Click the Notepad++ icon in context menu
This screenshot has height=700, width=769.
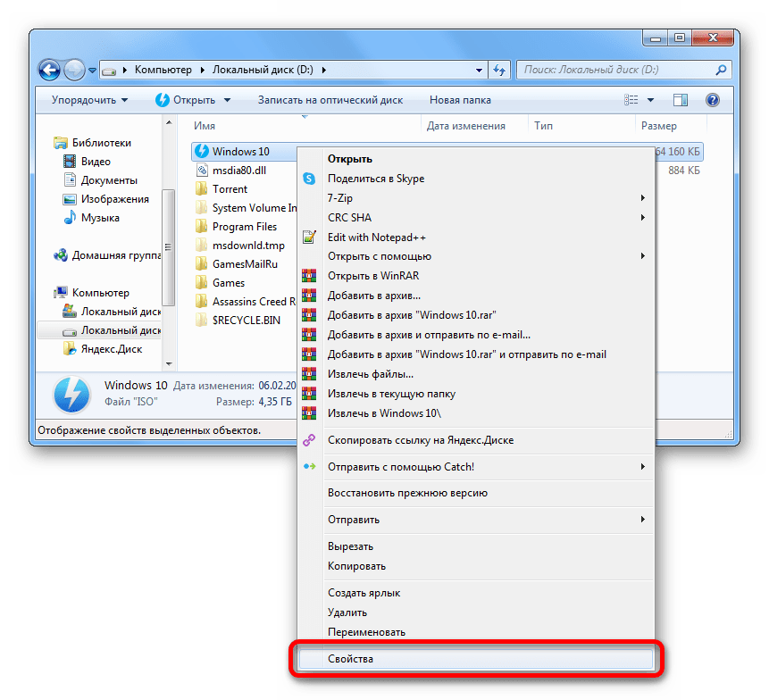click(x=309, y=237)
